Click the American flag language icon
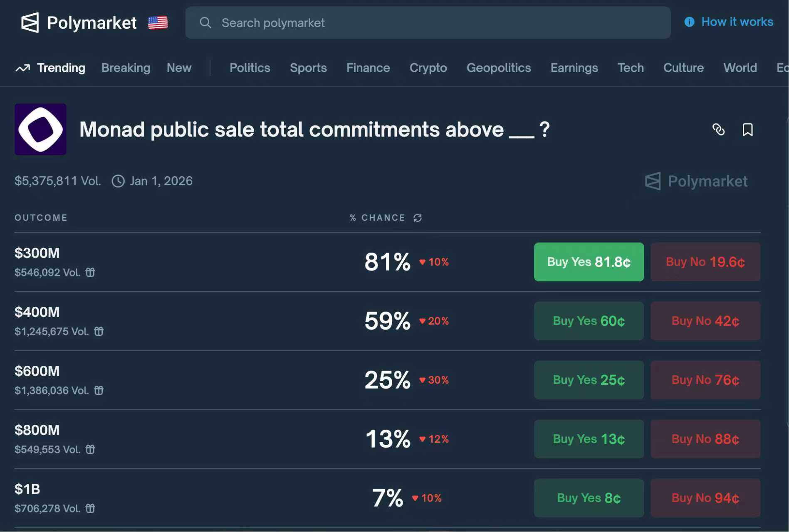The image size is (789, 532). coord(158,23)
